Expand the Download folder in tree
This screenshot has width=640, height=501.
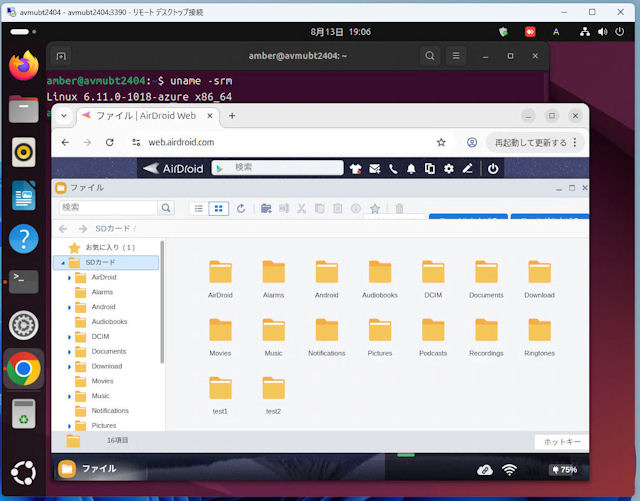(69, 367)
